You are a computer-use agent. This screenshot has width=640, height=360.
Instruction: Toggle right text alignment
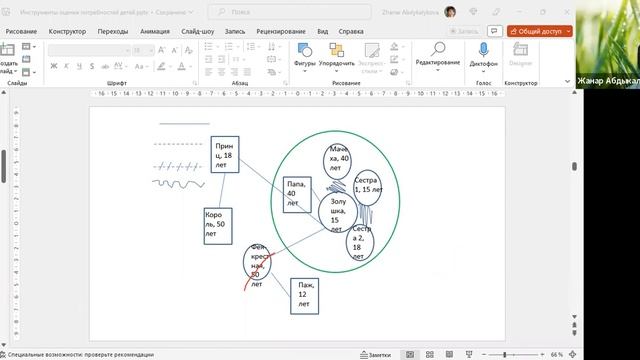click(234, 72)
